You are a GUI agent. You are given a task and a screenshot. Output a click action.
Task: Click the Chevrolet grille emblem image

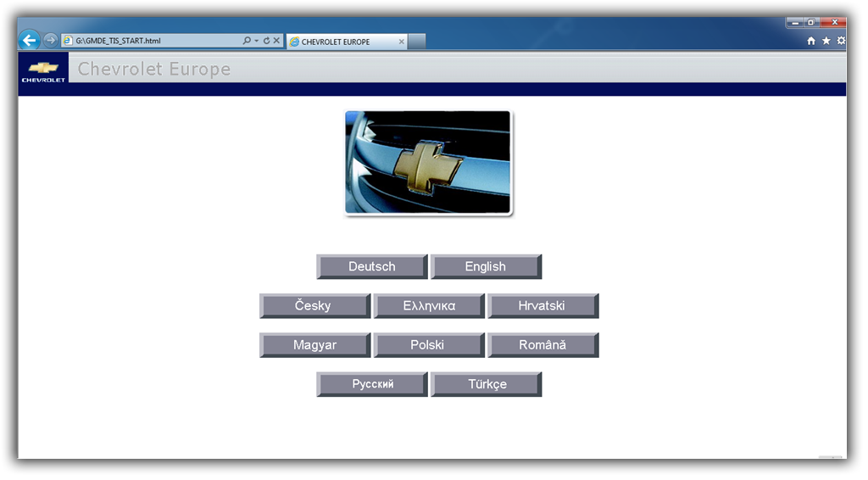(x=428, y=162)
